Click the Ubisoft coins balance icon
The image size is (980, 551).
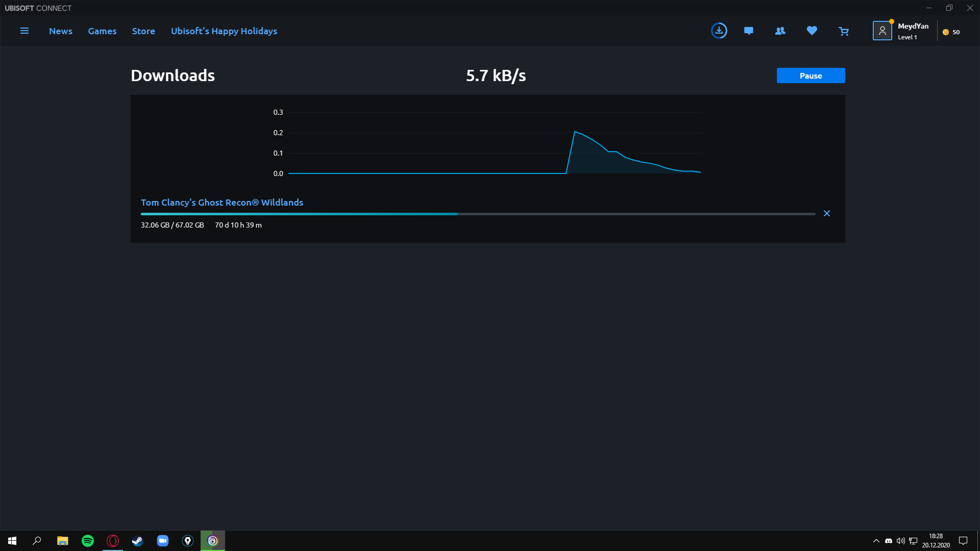tap(946, 32)
